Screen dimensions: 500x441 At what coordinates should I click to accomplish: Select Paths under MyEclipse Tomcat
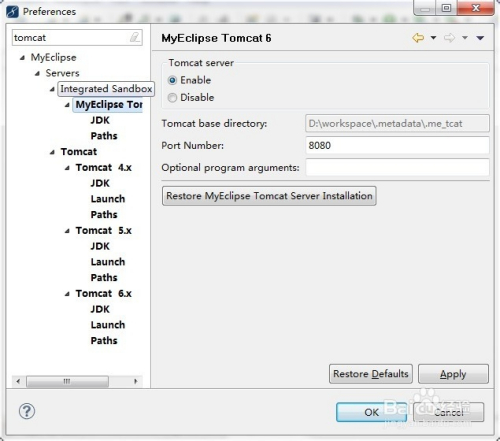[x=104, y=136]
